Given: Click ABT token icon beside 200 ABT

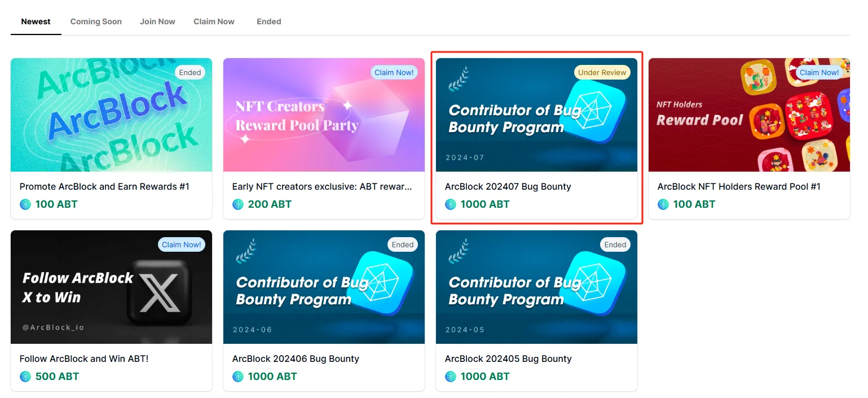Looking at the screenshot, I should [238, 204].
